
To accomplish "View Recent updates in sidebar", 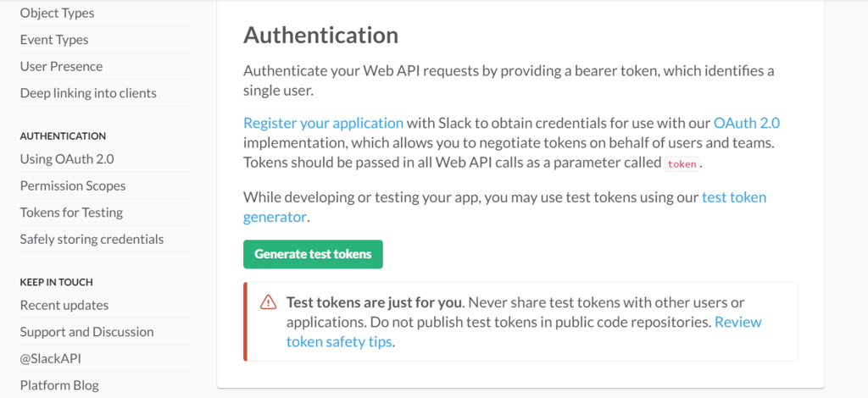I will click(x=64, y=305).
